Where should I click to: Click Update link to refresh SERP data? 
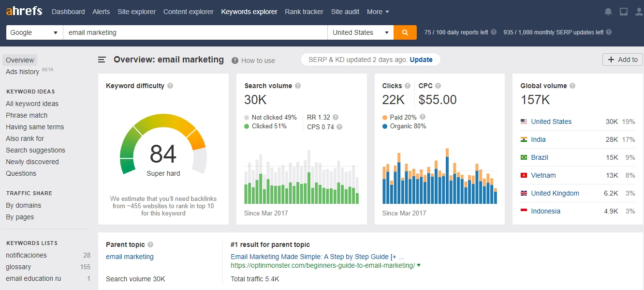(421, 60)
